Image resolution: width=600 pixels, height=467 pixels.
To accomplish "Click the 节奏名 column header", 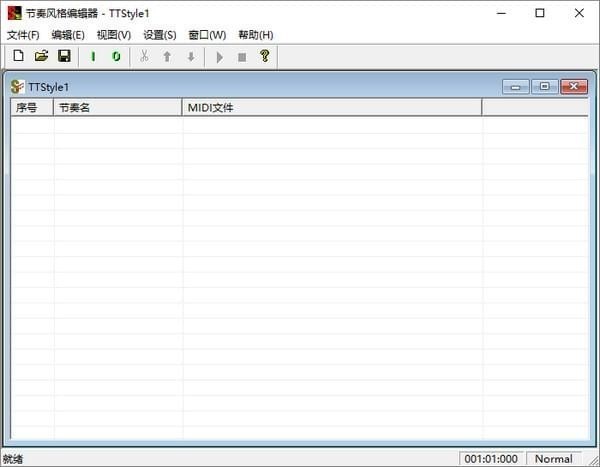I will tap(117, 108).
